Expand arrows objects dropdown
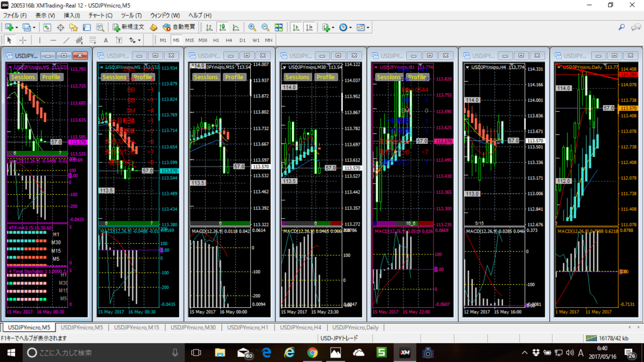The image size is (644, 362). click(x=139, y=40)
